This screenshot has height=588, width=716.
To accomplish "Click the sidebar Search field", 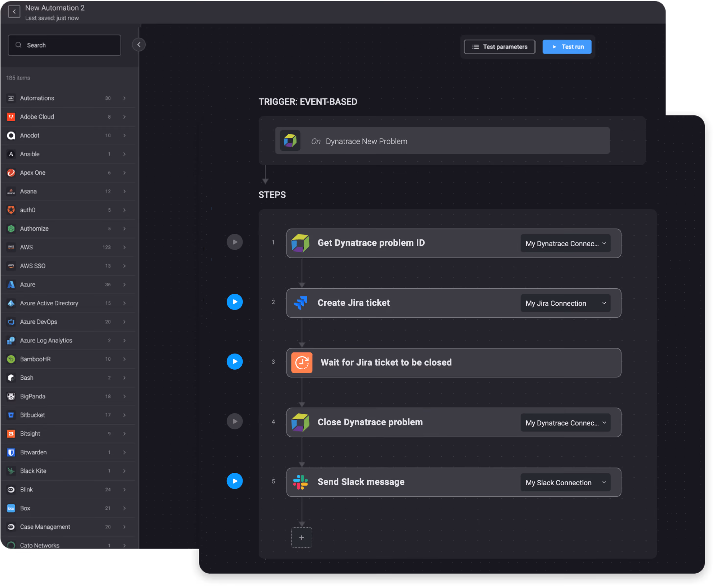I will pos(64,45).
